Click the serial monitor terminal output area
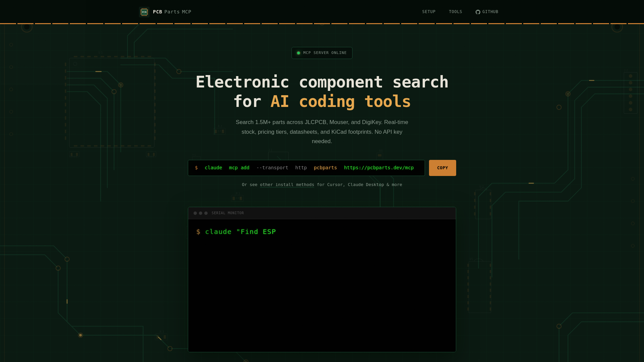The image size is (644, 362). (322, 286)
